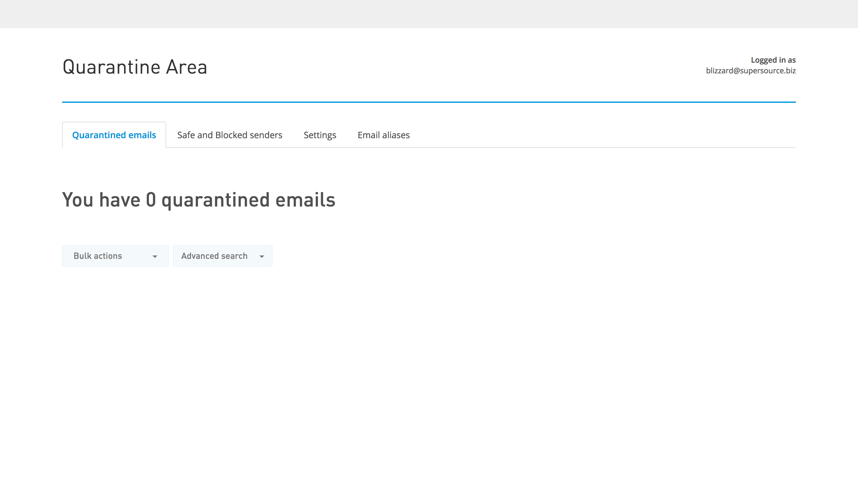This screenshot has width=858, height=504.
Task: Click the caret arrow beside Bulk actions
Action: (x=155, y=257)
